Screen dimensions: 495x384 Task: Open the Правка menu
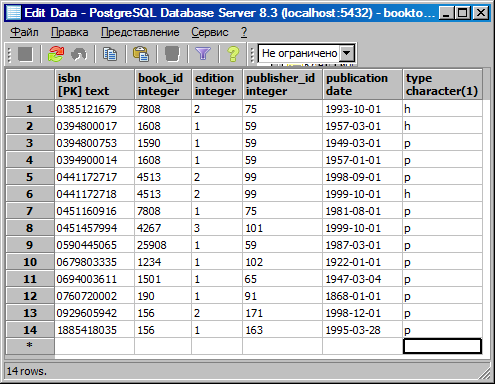[70, 32]
